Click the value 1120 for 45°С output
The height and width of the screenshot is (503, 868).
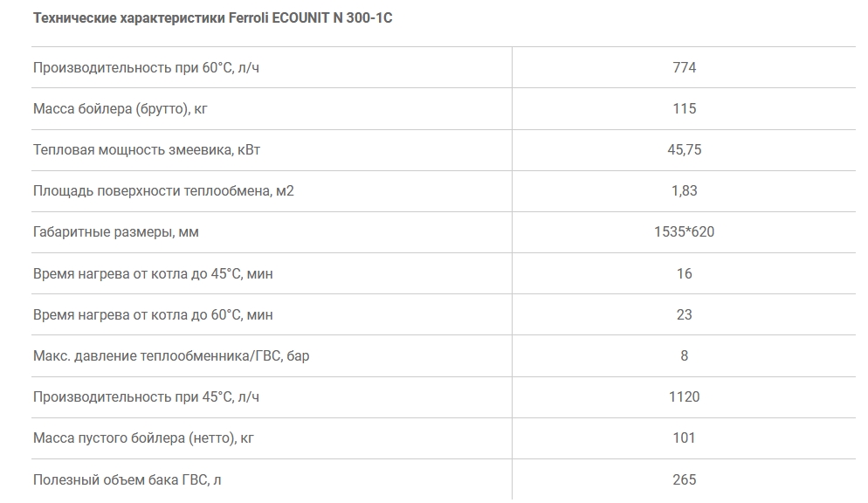[685, 397]
